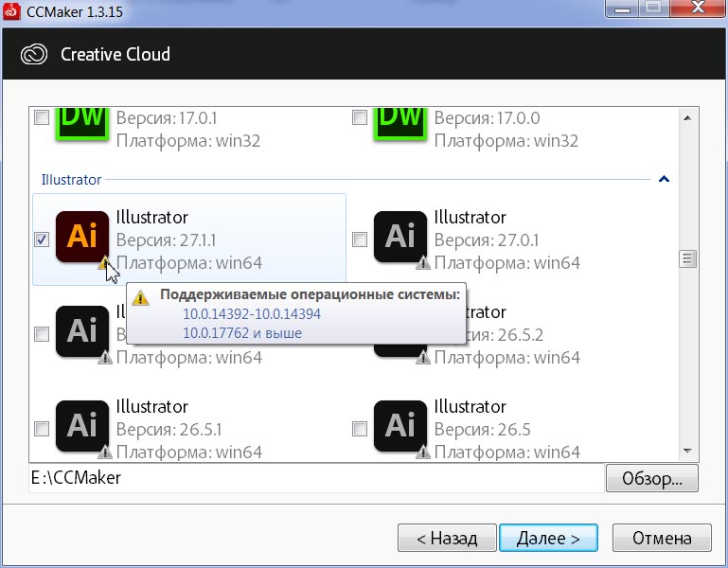Click the Illustrator 27.1.1 app icon
Viewport: 728px width, 568px height.
[82, 237]
